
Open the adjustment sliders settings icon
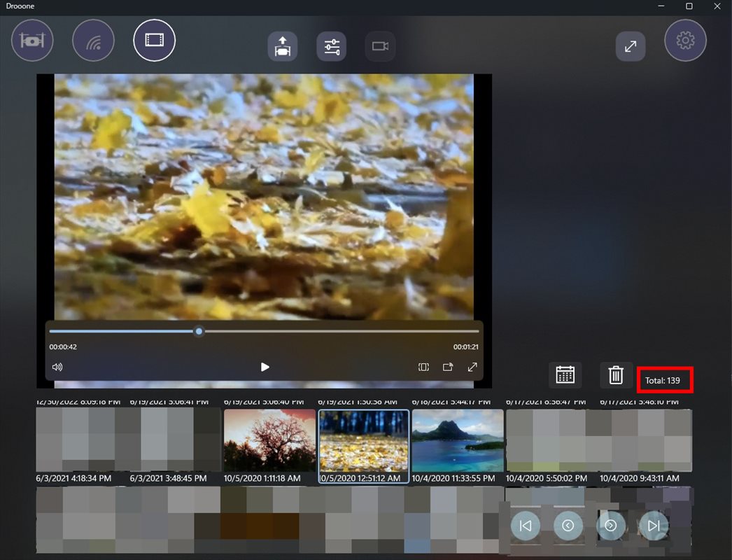[x=331, y=47]
